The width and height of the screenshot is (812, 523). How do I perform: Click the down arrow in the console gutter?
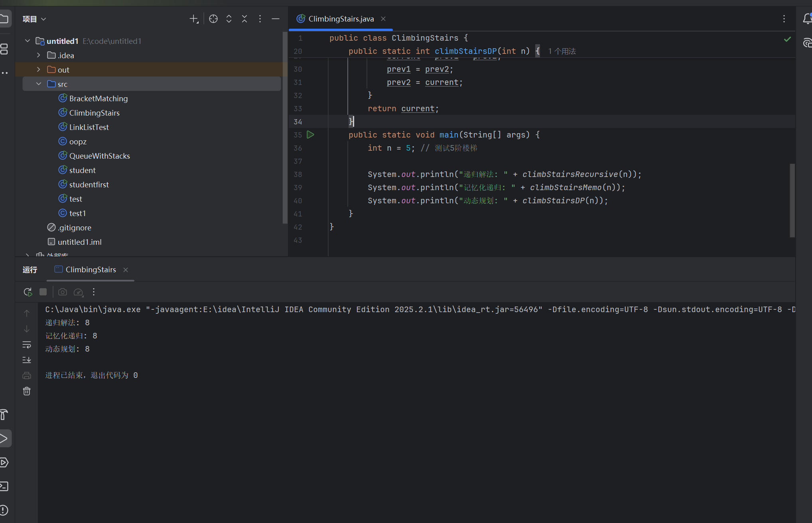pos(27,329)
